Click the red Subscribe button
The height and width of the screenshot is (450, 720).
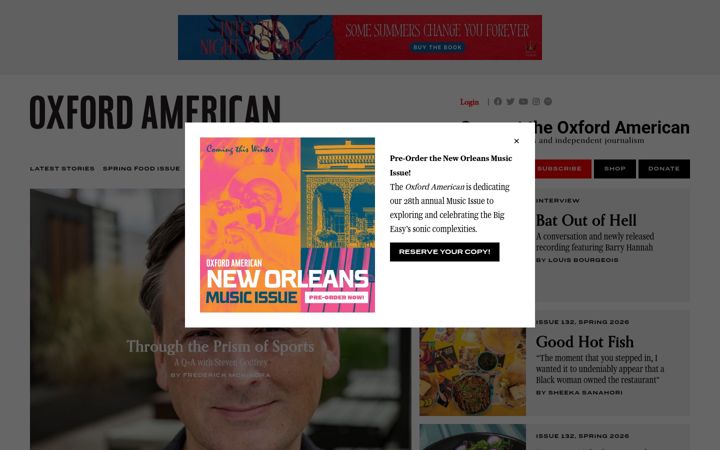[563, 169]
